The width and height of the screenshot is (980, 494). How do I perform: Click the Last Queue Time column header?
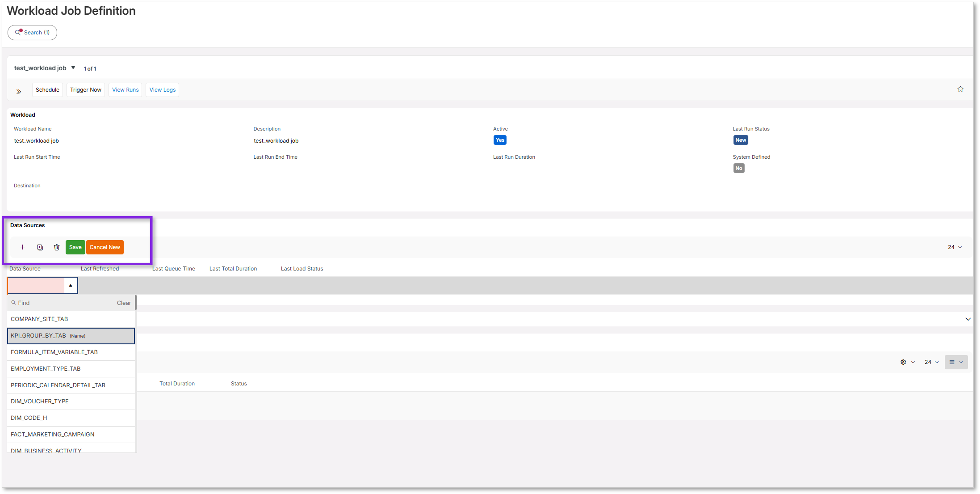click(173, 268)
